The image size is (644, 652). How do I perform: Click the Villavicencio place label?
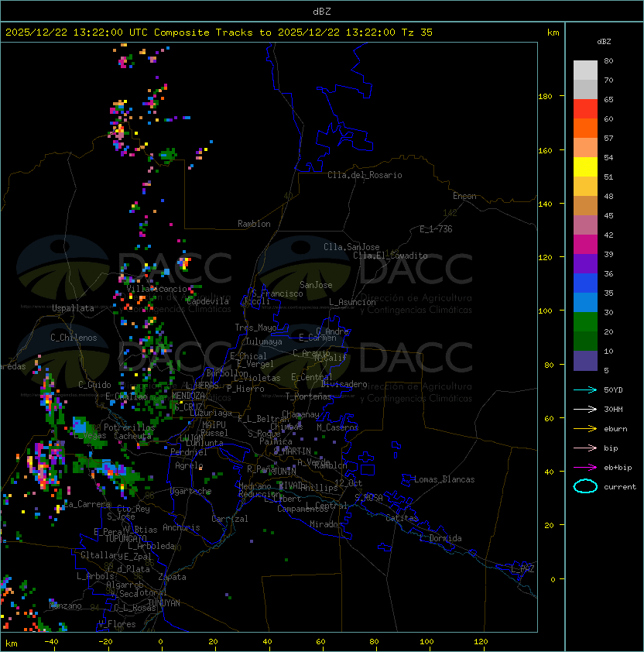[156, 289]
